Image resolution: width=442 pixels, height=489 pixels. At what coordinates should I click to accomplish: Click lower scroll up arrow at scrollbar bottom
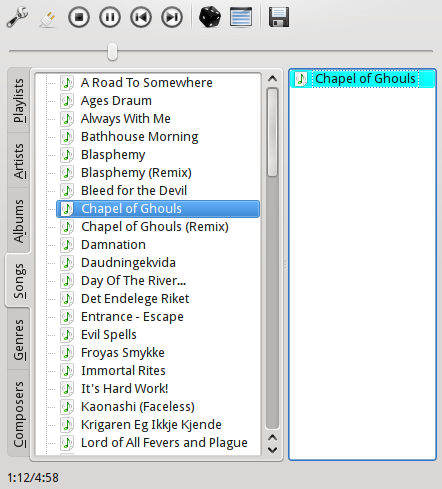[273, 437]
